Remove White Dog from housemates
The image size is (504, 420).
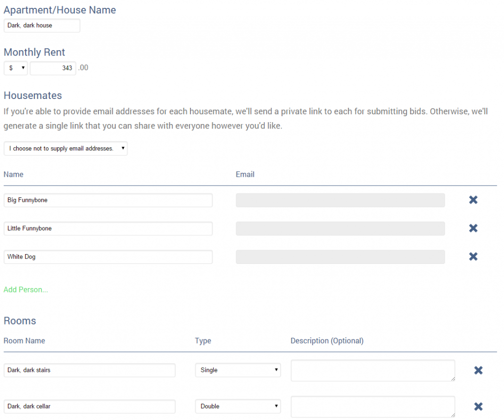click(x=473, y=257)
